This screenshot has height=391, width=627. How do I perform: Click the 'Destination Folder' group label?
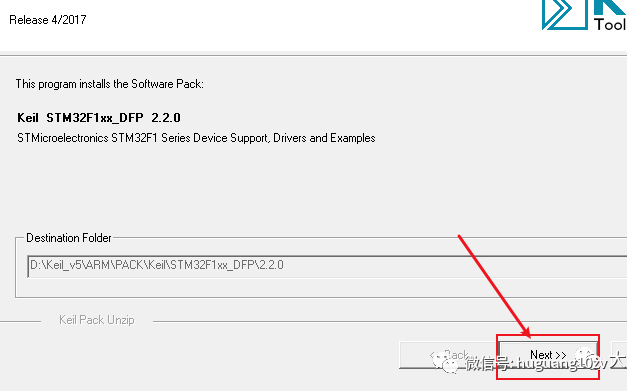click(69, 238)
